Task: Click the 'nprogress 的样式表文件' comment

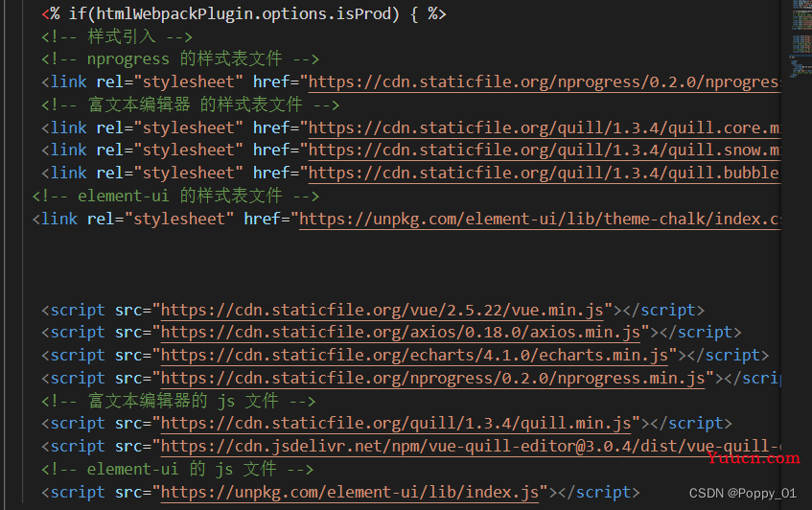Action: coord(179,59)
